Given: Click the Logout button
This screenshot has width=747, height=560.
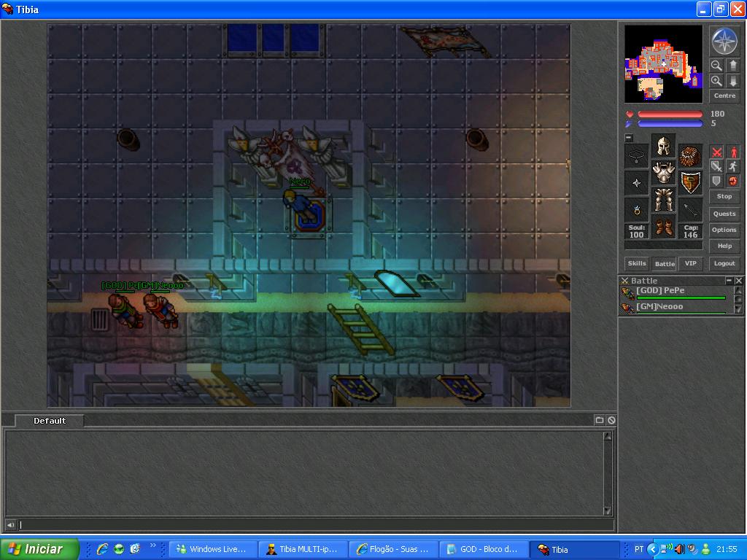Looking at the screenshot, I should 724,263.
